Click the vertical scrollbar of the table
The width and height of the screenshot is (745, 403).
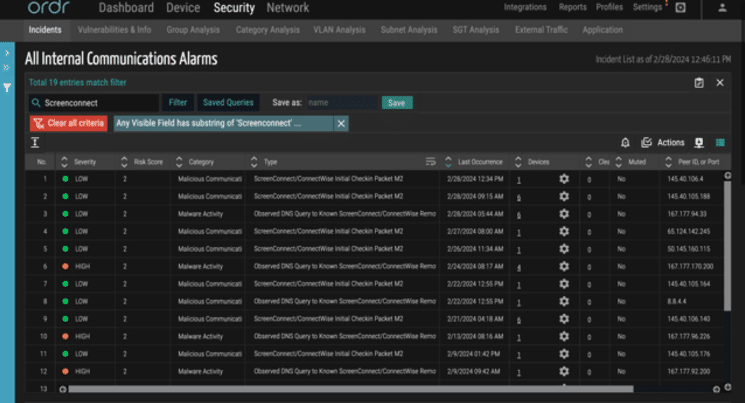tap(727, 246)
